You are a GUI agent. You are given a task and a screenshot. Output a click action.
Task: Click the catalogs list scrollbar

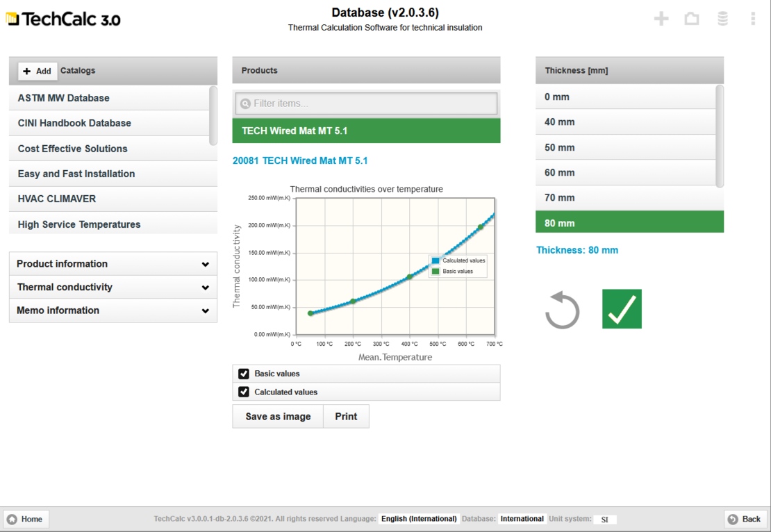[213, 115]
